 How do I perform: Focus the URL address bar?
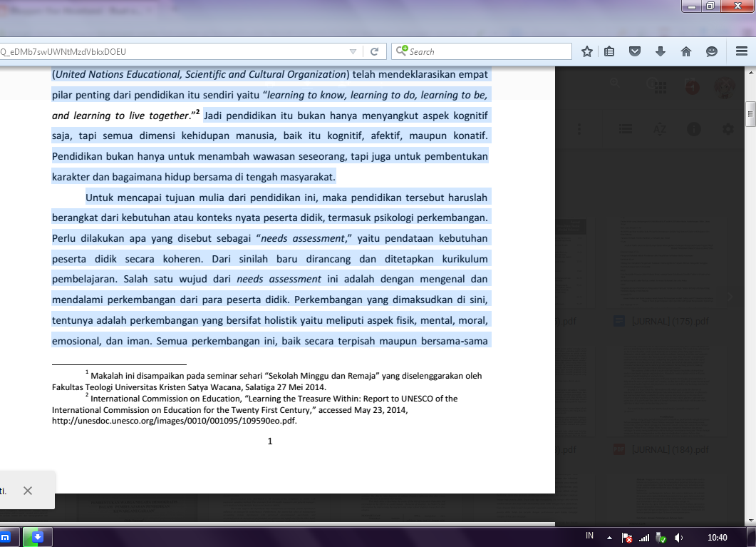click(x=174, y=51)
